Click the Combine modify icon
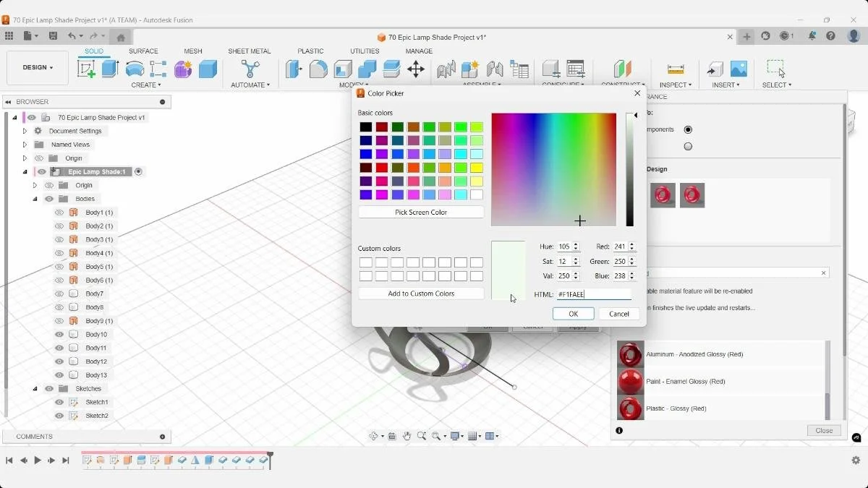The height and width of the screenshot is (488, 868). pos(367,69)
